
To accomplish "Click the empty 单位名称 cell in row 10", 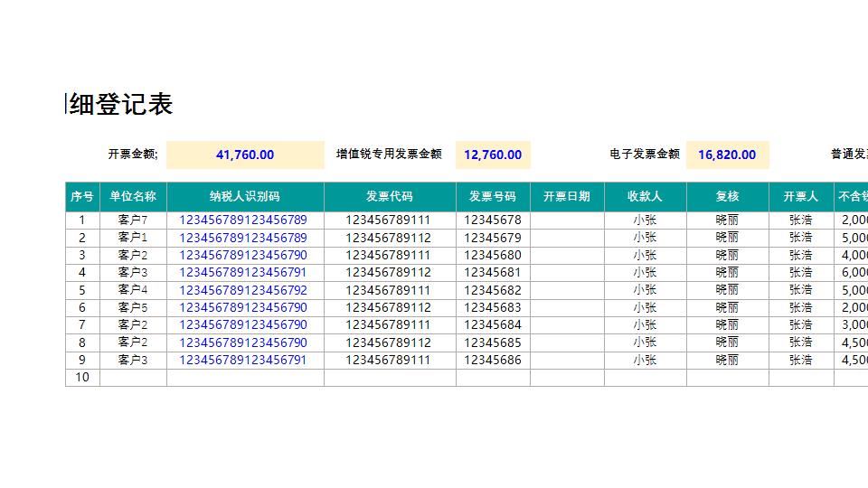I will [x=133, y=378].
